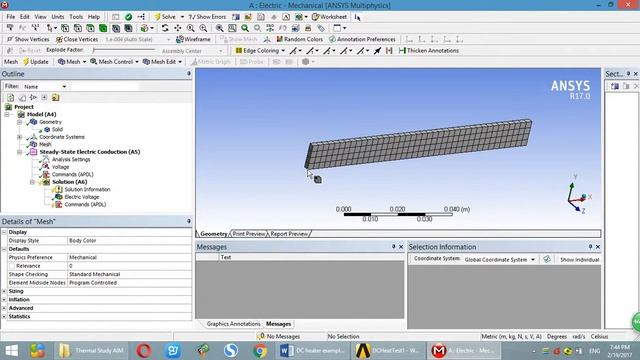Open the Mesh Control dropdown
Viewport: 640px width, 360px height.
pyautogui.click(x=114, y=62)
